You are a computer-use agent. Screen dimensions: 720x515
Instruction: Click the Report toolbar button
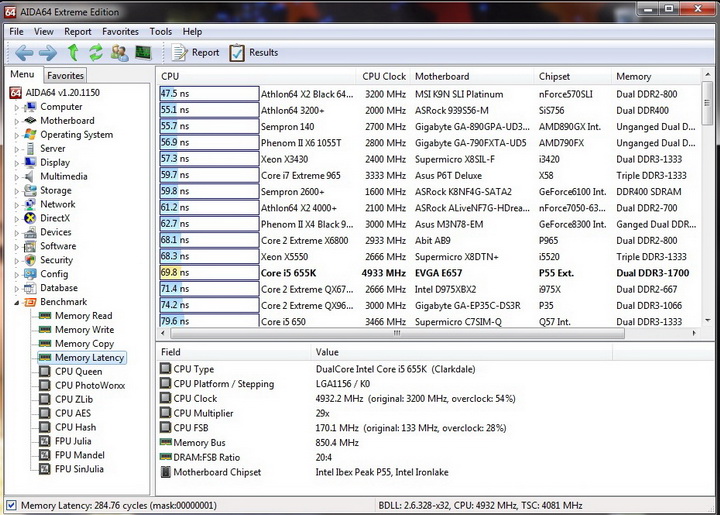(195, 53)
